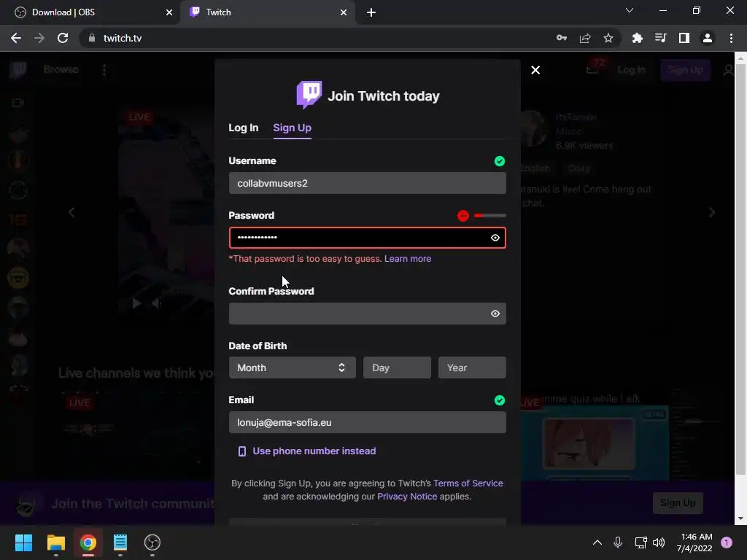
Task: Click the play button on the featured stream
Action: (x=136, y=303)
